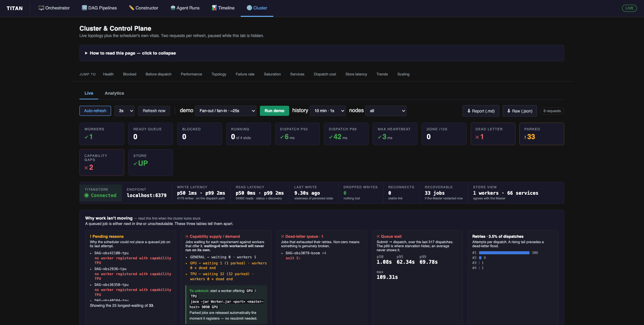Click the Parked metric card
The image size is (644, 325).
pos(542,134)
